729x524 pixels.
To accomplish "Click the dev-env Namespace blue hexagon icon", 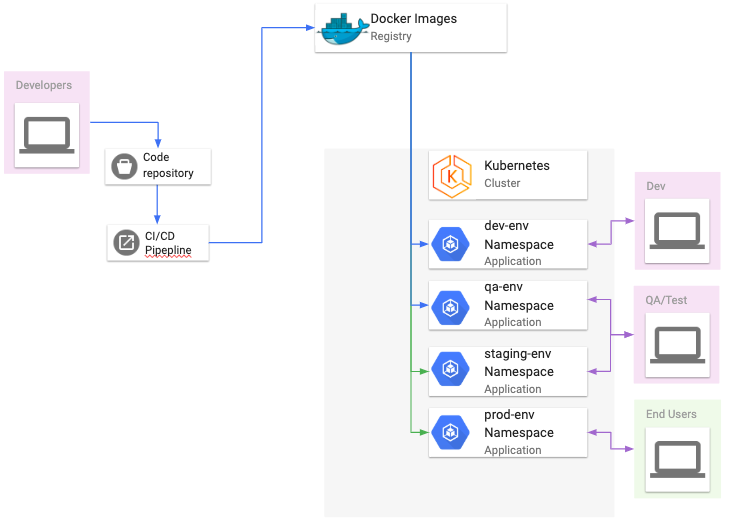I will coord(450,244).
